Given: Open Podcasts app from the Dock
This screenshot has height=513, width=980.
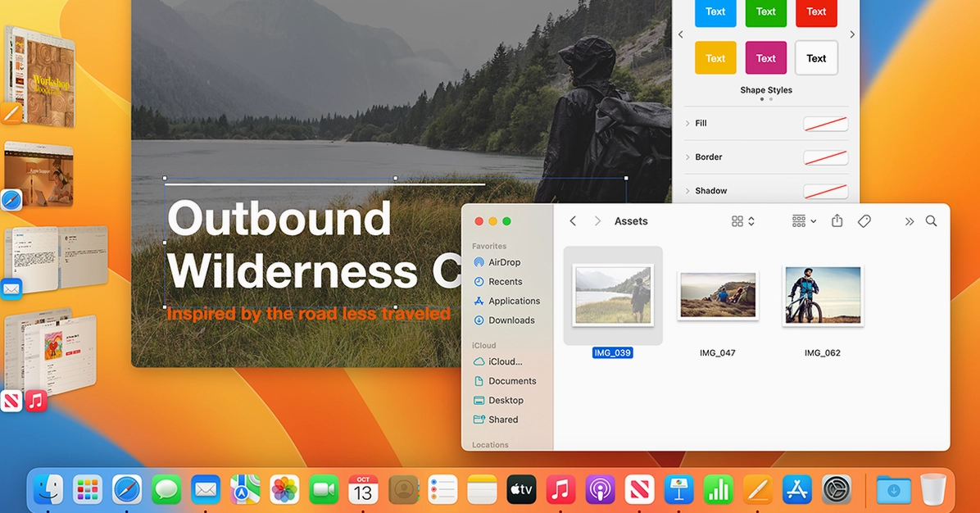Looking at the screenshot, I should point(601,490).
